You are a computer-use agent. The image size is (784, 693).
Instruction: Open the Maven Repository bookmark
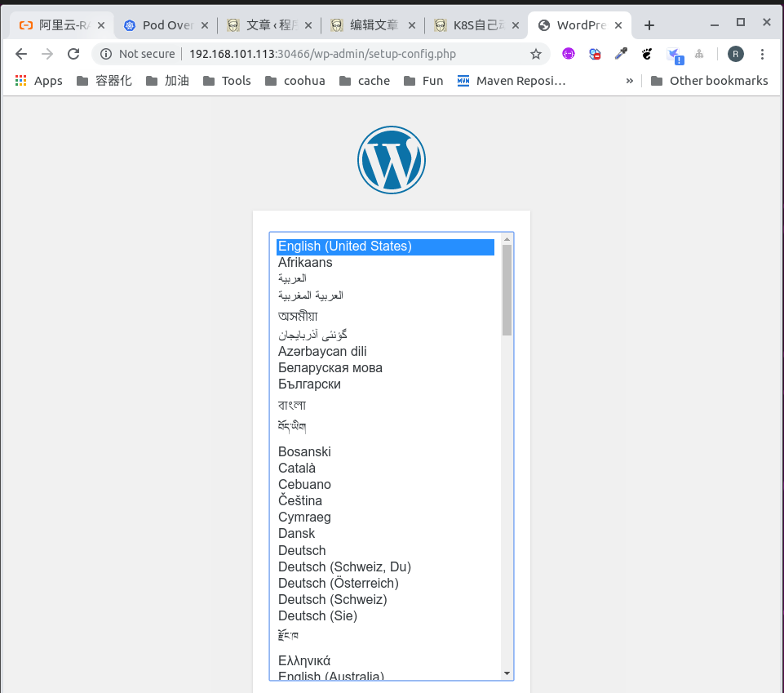coord(512,81)
